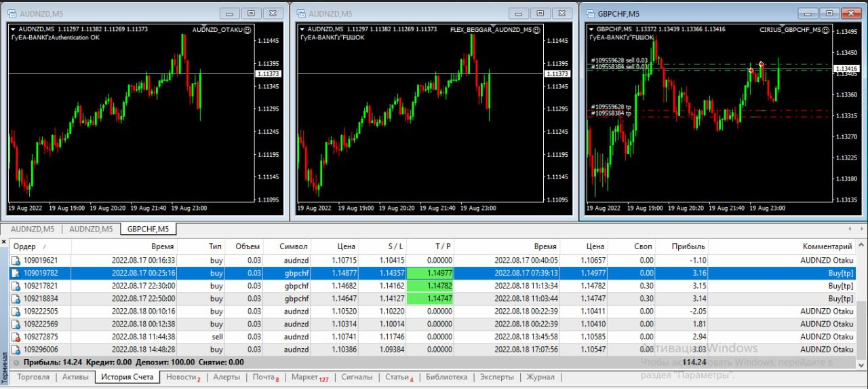868x389 pixels.
Task: Click the smiley EA icon on the CIRIUS_GBPCHF chart
Action: [x=825, y=29]
